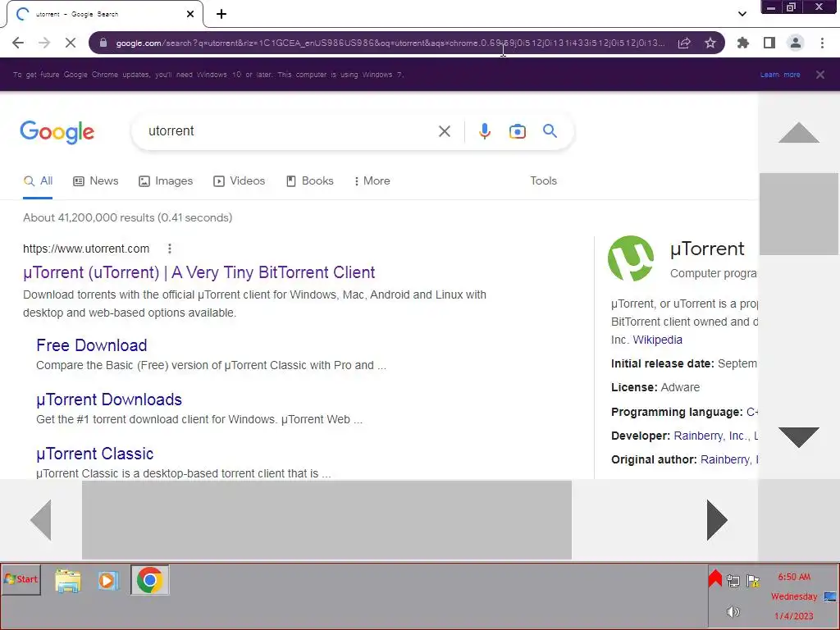Open options for utorrent.com result
The width and height of the screenshot is (840, 630).
tap(169, 249)
